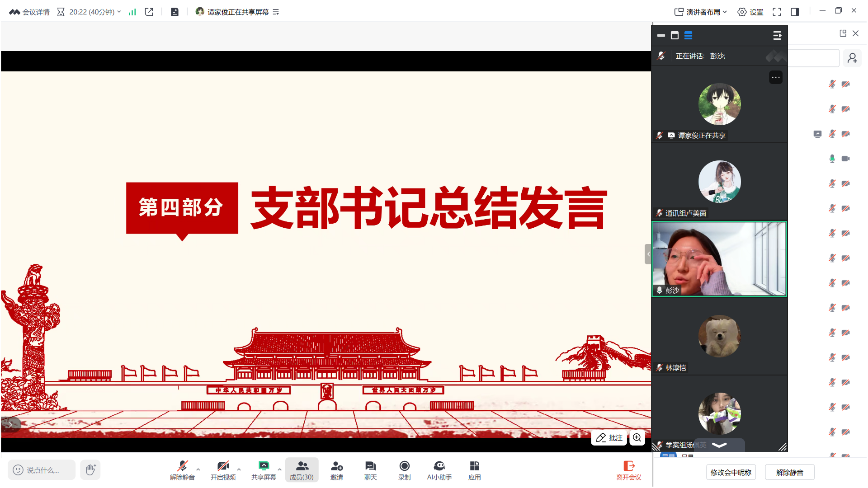Click the magnifier zoom icon on shared screen
868x488 pixels.
(637, 437)
